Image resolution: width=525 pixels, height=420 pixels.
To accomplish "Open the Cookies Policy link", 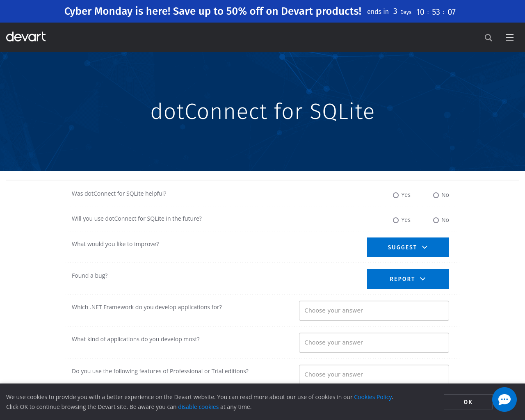I will (373, 397).
